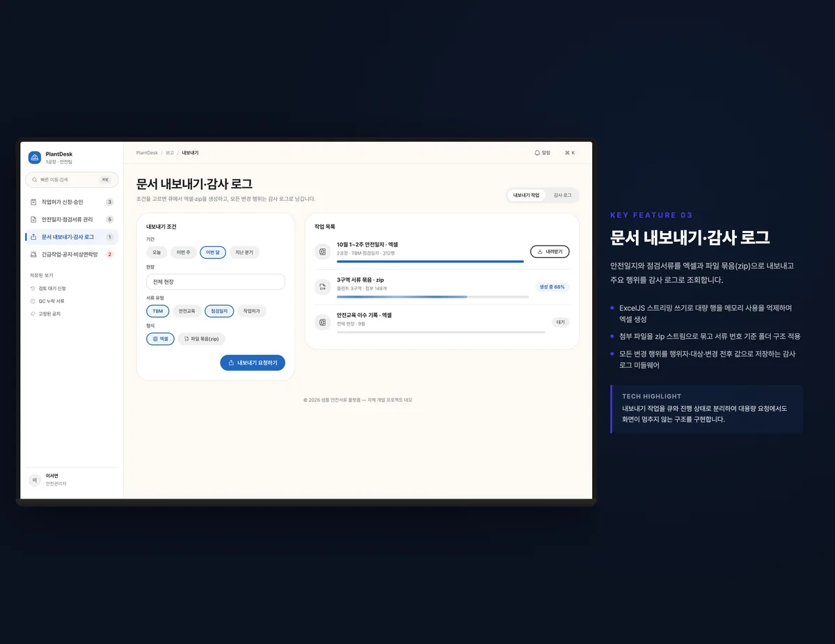The height and width of the screenshot is (644, 835).
Task: Click the ZIP file icon of 3구역 서류 묶음
Action: click(321, 287)
